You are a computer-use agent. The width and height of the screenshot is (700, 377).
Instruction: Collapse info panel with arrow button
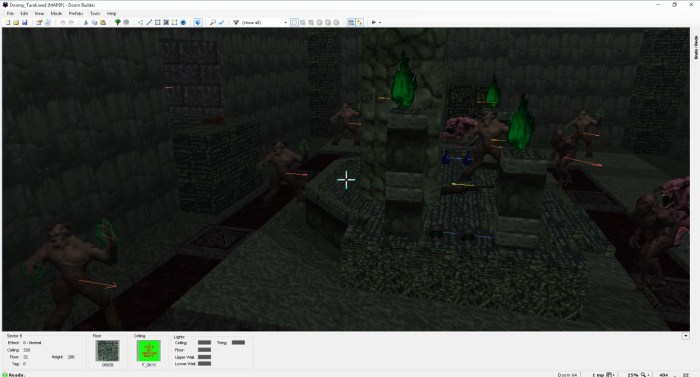686,335
